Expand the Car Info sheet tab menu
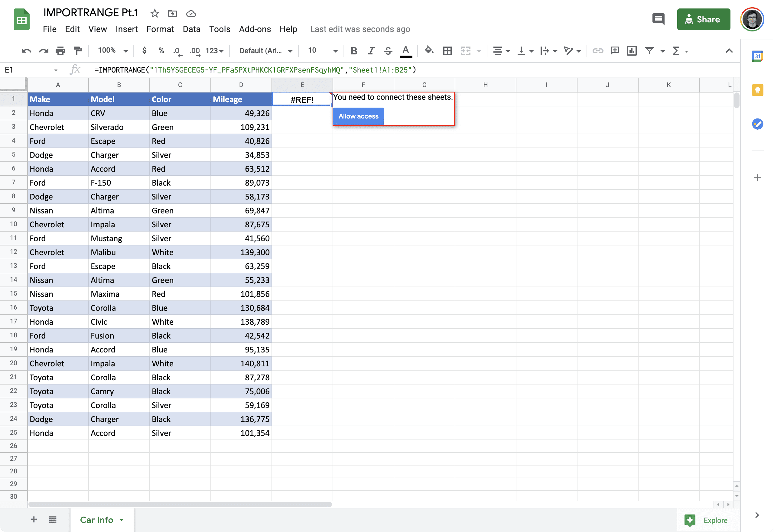The image size is (774, 532). pos(122,520)
